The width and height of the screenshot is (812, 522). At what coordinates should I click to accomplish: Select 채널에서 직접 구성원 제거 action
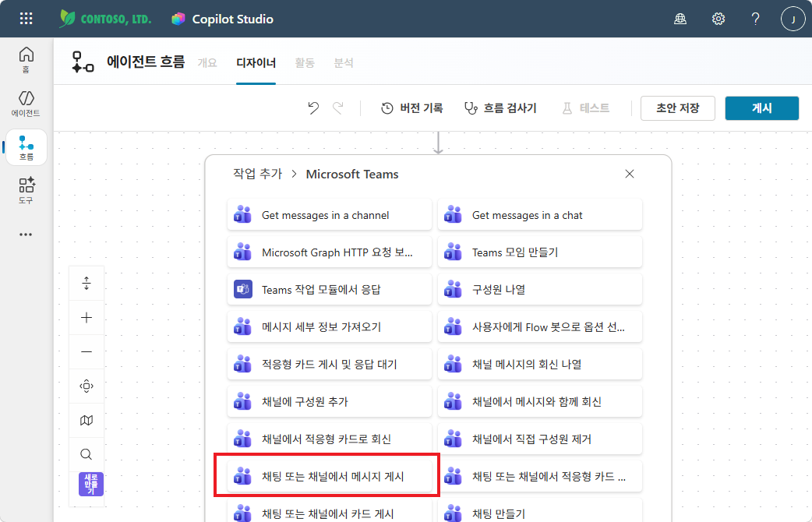[539, 439]
